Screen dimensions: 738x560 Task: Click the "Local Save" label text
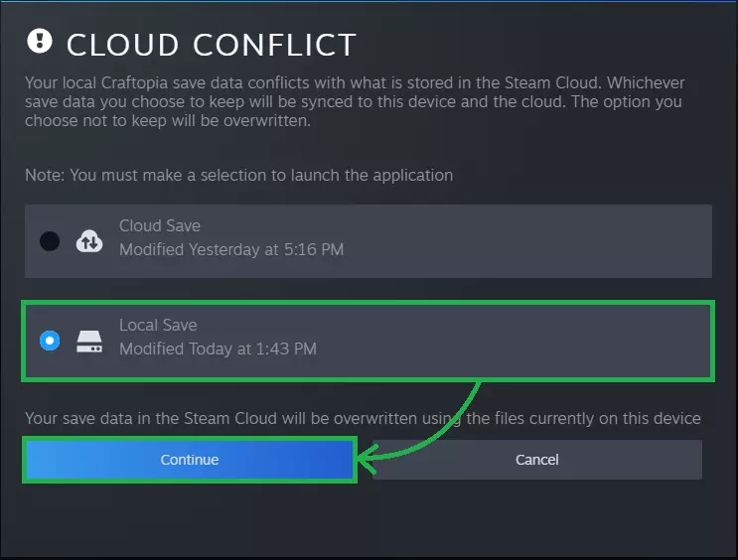158,325
